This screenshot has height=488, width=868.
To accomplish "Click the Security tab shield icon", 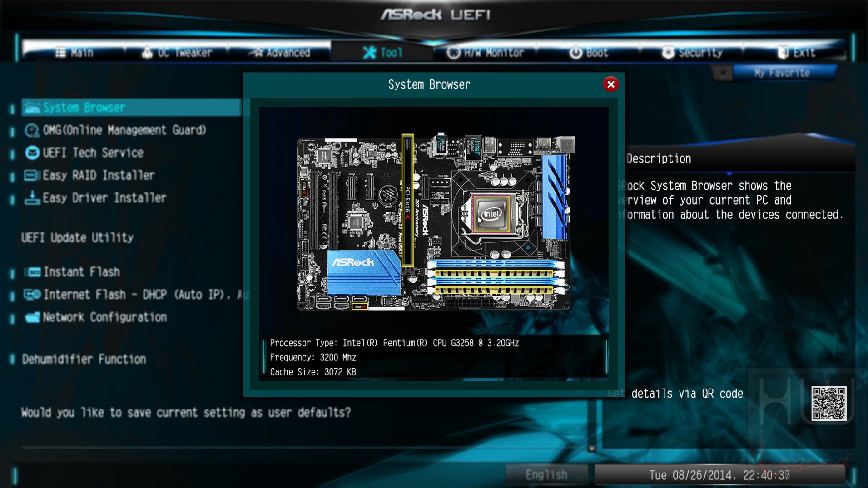I will click(x=667, y=53).
